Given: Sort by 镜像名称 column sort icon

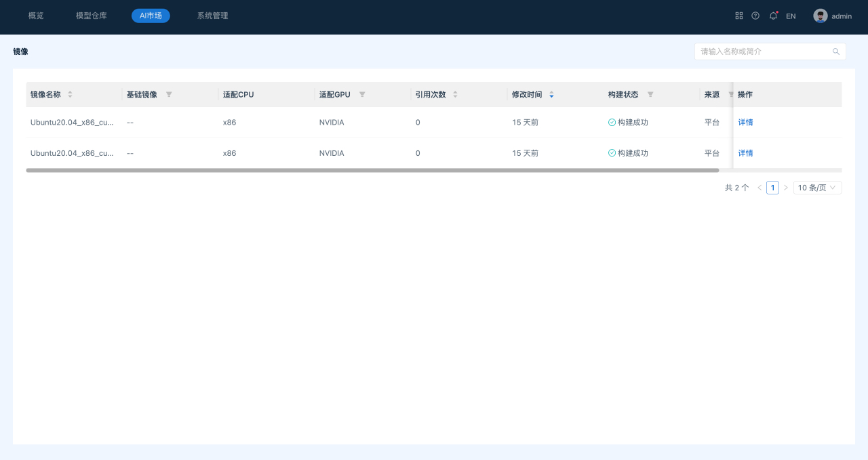Looking at the screenshot, I should click(70, 95).
